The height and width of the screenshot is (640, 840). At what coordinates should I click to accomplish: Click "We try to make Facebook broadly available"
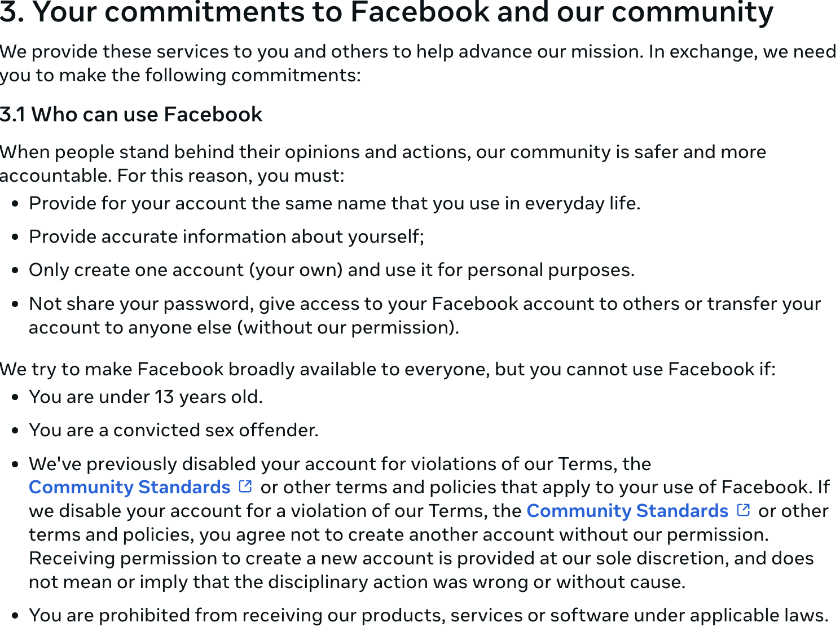coord(388,369)
